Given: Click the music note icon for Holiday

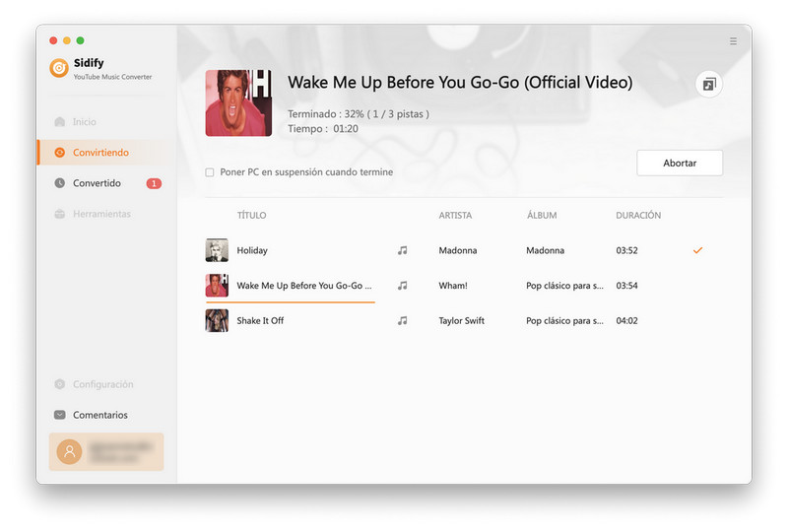Looking at the screenshot, I should tap(403, 250).
